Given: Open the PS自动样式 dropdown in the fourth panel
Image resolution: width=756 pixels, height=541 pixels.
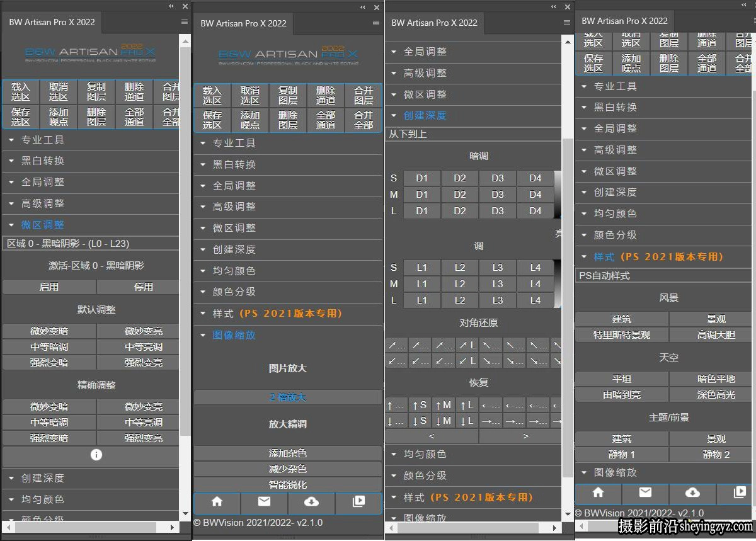Looking at the screenshot, I should [x=664, y=276].
